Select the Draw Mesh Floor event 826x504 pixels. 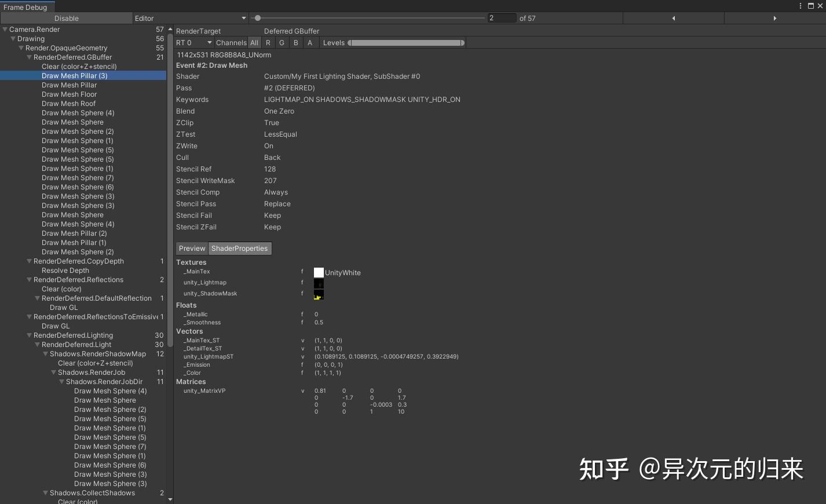(x=69, y=94)
